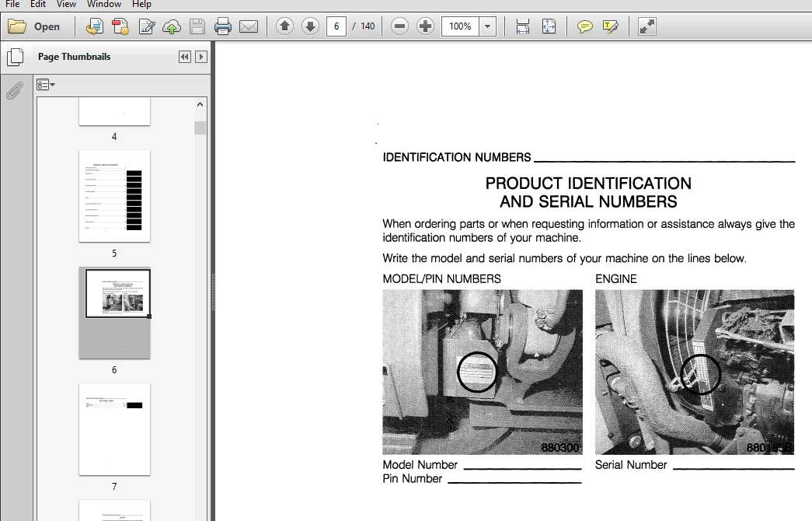Image resolution: width=812 pixels, height=521 pixels.
Task: Click the Edit document icon
Action: coord(147,26)
